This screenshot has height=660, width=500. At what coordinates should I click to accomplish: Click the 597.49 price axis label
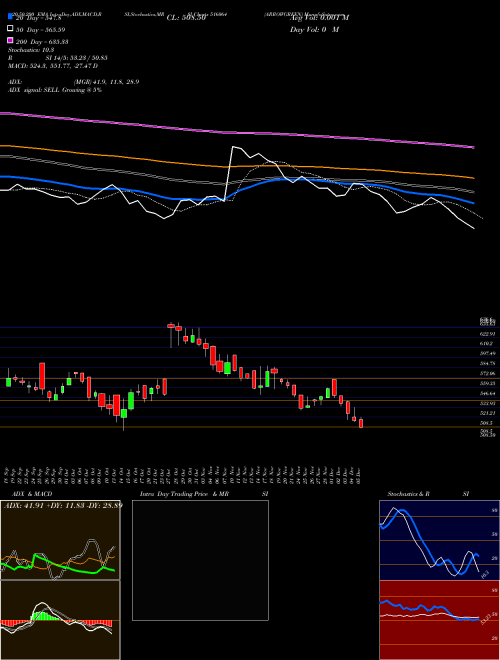[488, 354]
